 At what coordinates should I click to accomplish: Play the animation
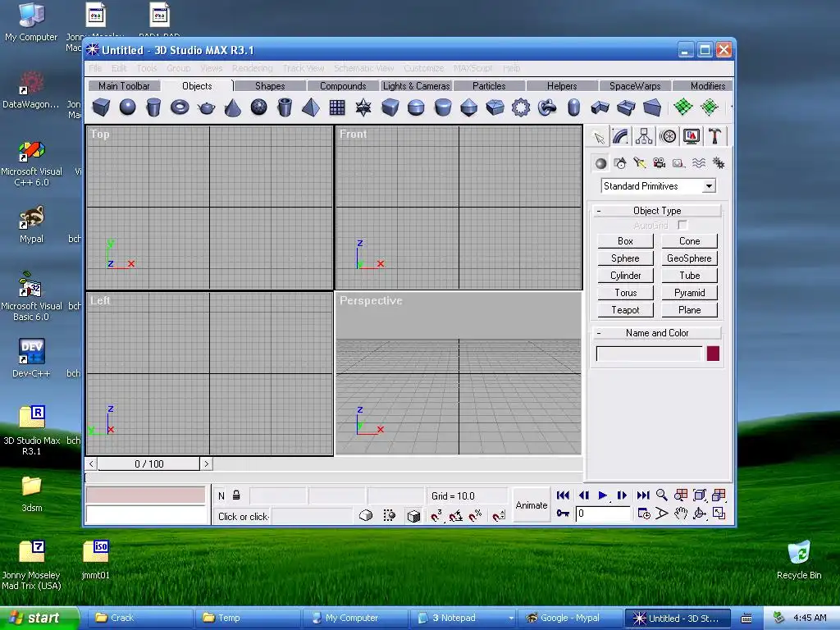tap(602, 495)
